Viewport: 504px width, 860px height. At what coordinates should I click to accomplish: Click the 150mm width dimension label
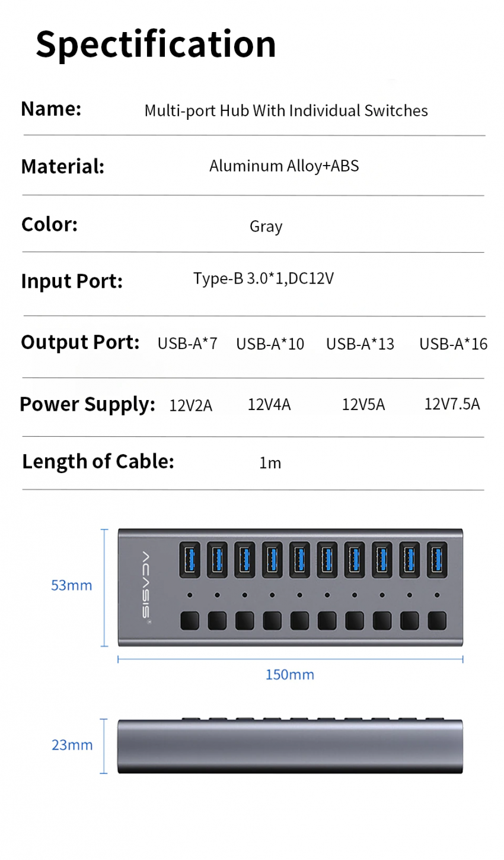pos(289,675)
